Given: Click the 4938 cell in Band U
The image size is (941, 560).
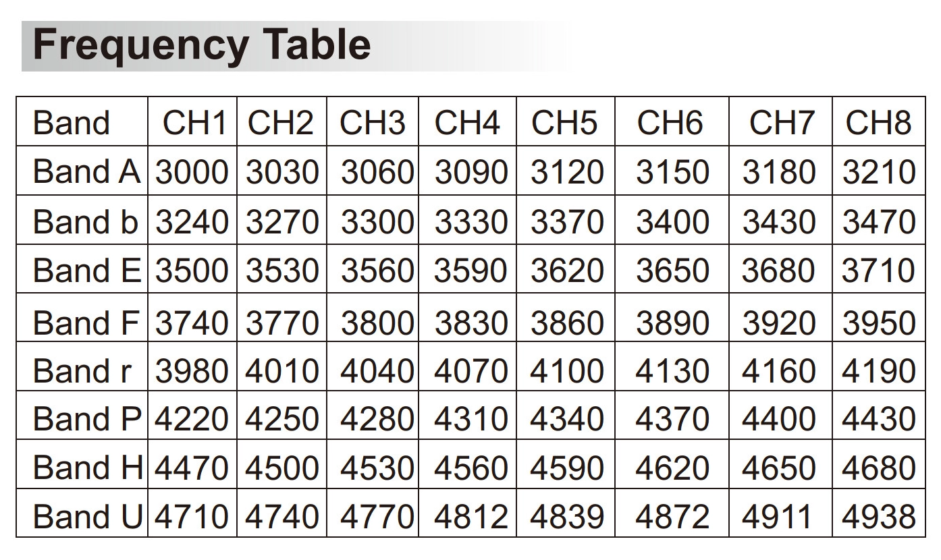Looking at the screenshot, I should (x=878, y=517).
